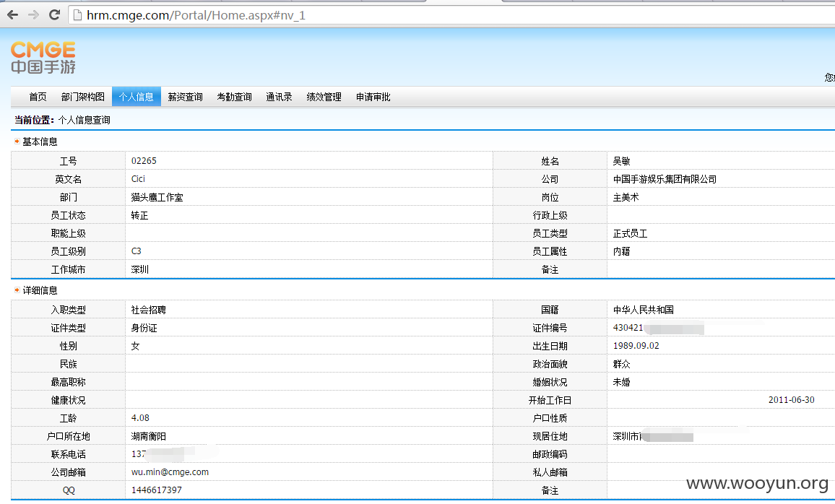The width and height of the screenshot is (835, 504).
Task: Reload the page with refresh icon
Action: (54, 15)
